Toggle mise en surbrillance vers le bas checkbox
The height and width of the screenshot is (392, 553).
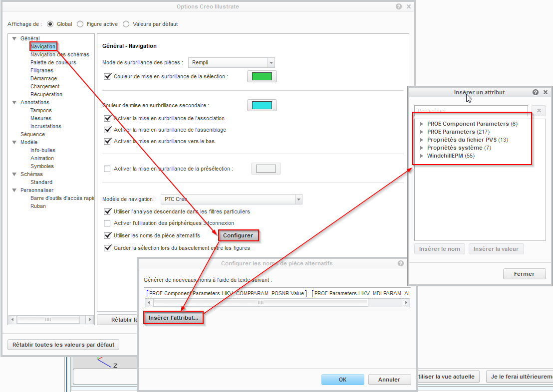[108, 141]
